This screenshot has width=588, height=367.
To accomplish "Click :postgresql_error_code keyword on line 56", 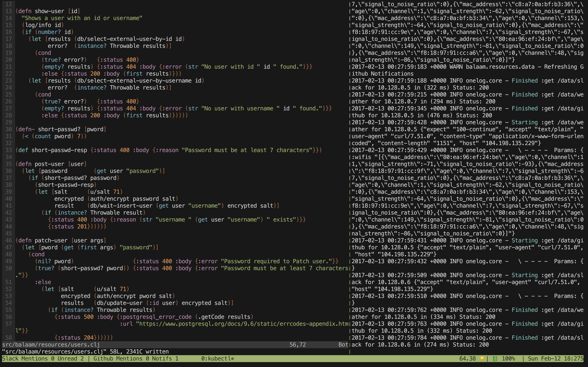I will 156,317.
